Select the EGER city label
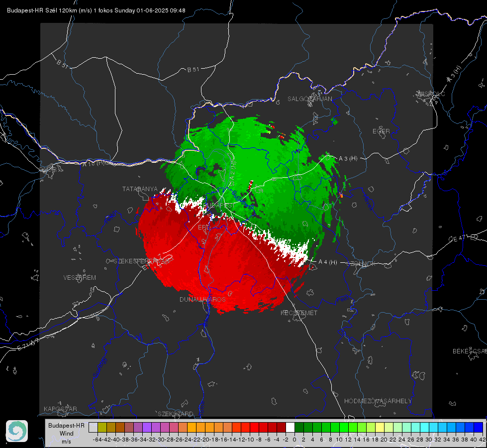 point(381,131)
